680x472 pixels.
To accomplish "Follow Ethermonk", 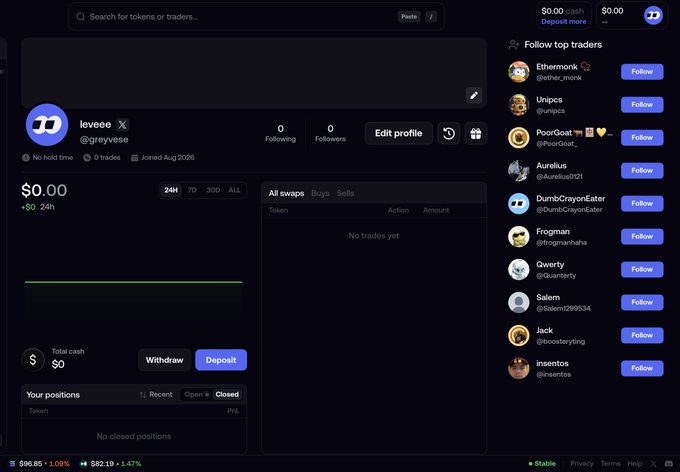I will point(642,72).
